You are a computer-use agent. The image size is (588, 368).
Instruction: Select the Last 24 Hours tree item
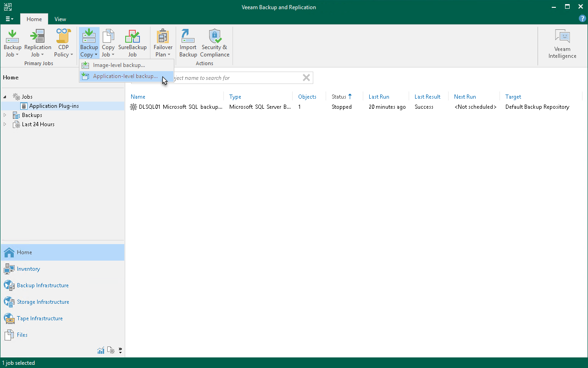tap(38, 124)
